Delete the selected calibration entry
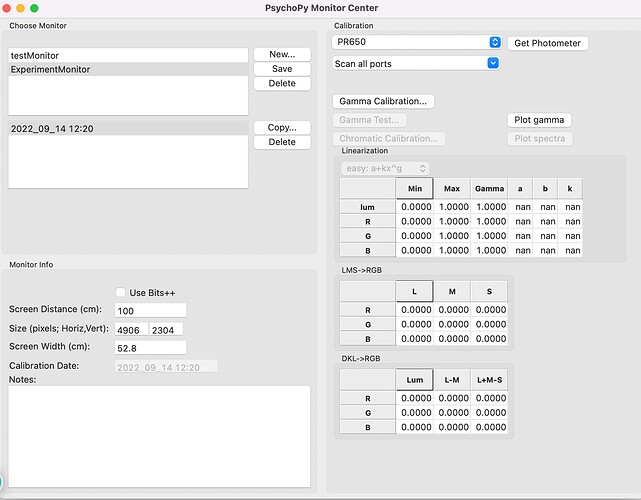641x500 pixels. 282,142
